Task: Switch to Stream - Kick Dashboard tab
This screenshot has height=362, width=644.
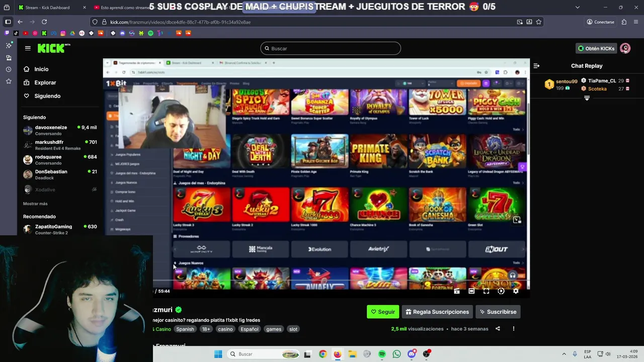Action: pos(52,7)
